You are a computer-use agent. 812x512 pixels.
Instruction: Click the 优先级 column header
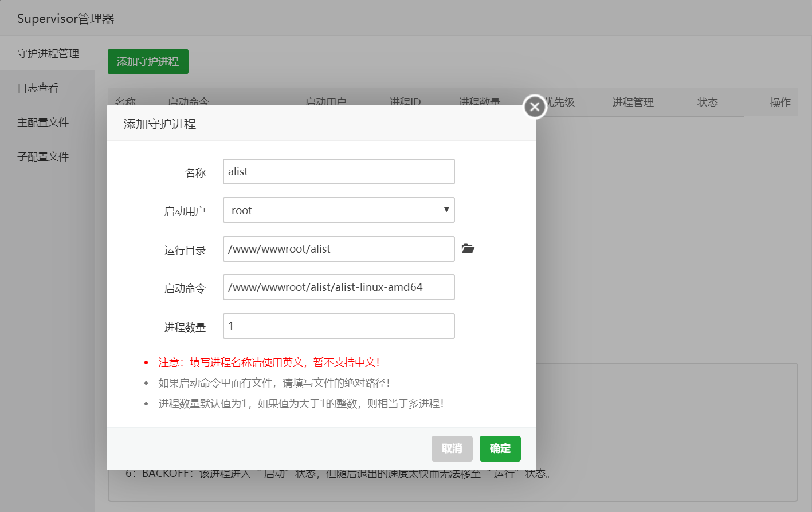[x=559, y=102]
